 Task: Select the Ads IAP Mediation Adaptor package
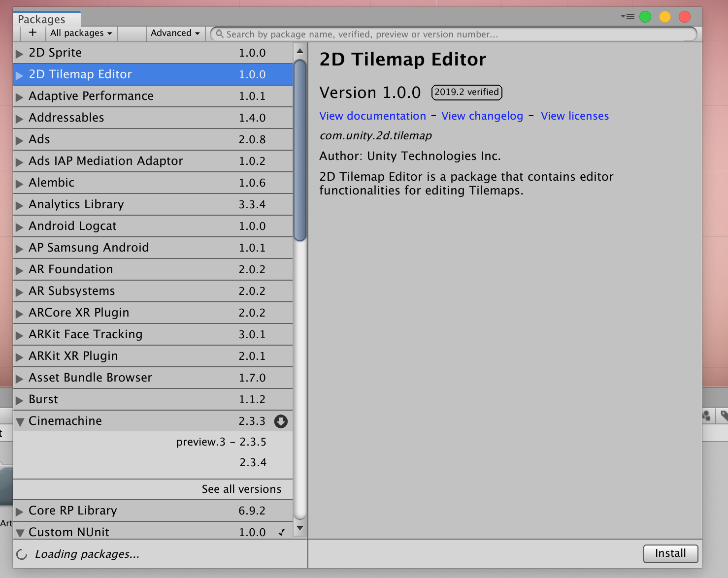tap(153, 161)
